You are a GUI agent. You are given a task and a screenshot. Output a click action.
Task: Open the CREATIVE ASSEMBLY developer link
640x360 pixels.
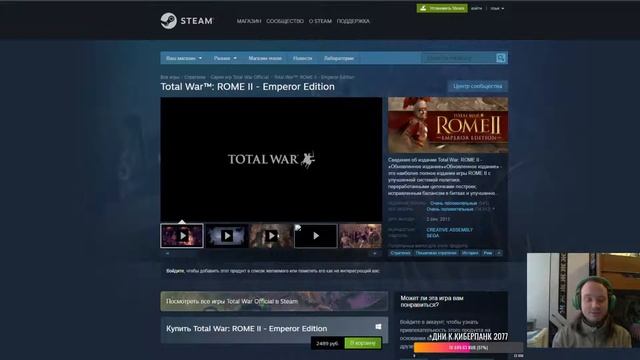tap(449, 230)
